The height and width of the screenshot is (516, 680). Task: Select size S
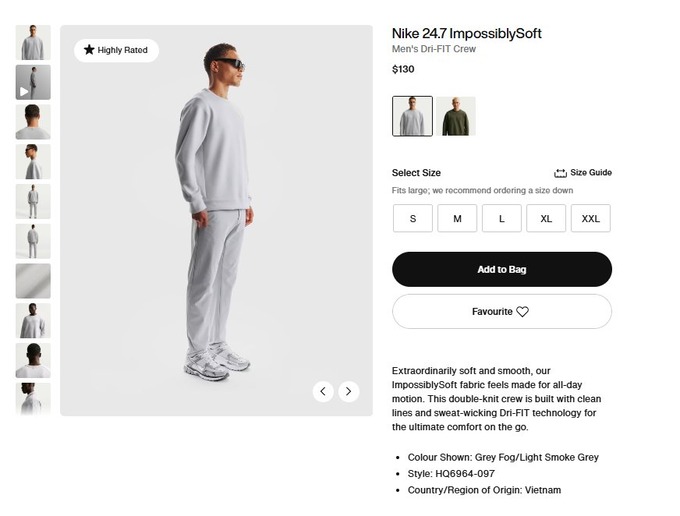coord(413,219)
